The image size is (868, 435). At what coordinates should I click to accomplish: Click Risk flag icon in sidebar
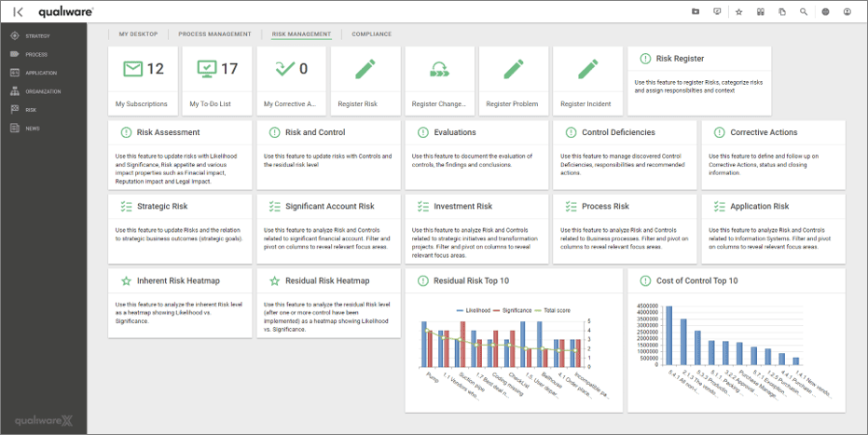coord(15,109)
